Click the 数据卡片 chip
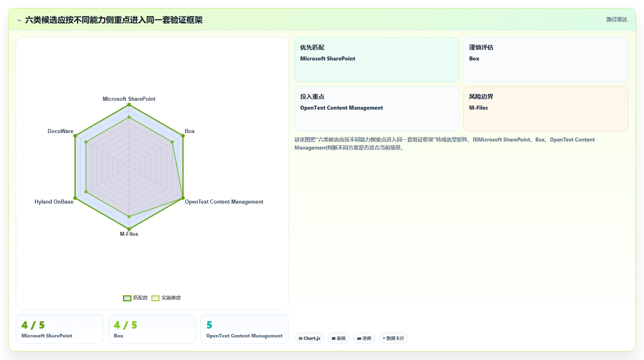644x360 pixels. (393, 338)
